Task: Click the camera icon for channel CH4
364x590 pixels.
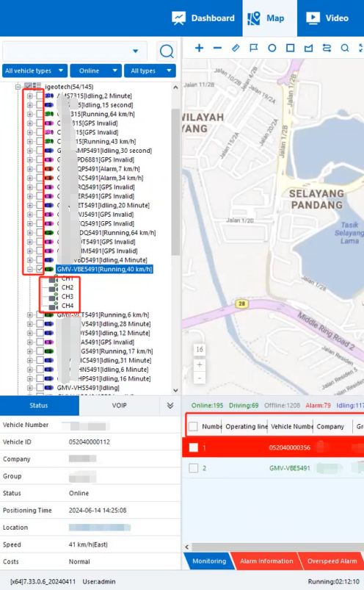Action: (53, 306)
